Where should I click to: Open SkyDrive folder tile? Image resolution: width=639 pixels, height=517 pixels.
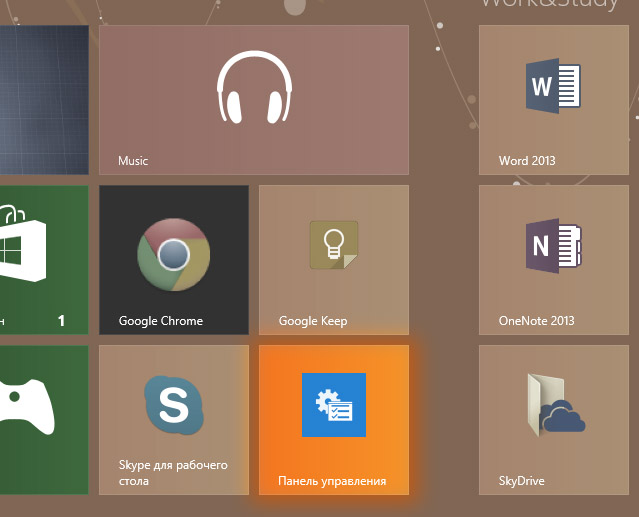[x=554, y=420]
